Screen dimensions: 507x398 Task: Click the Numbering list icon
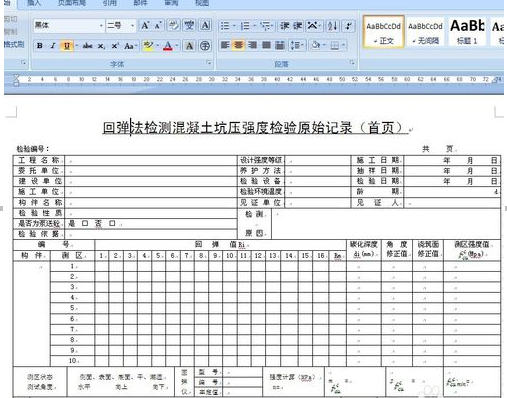tap(245, 26)
